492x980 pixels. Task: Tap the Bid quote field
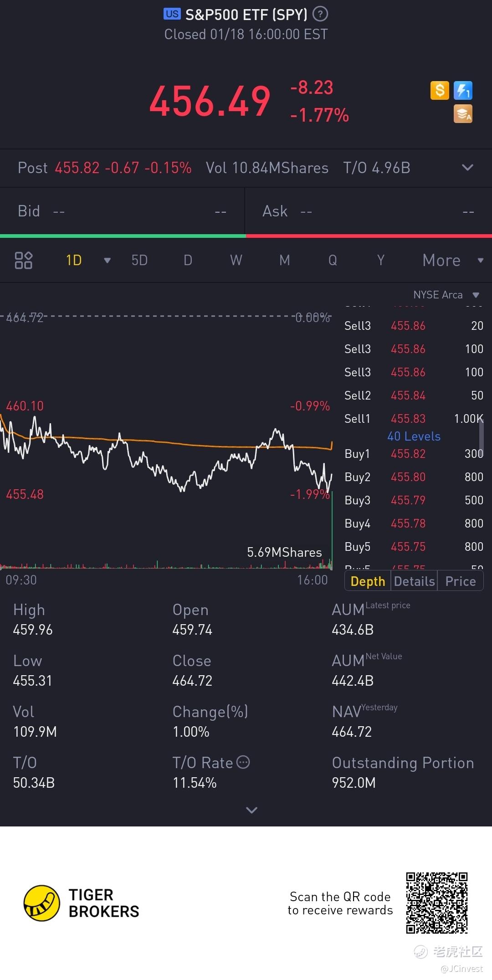122,211
